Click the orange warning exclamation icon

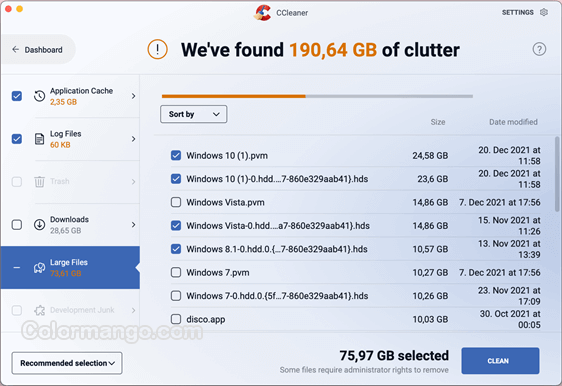157,49
